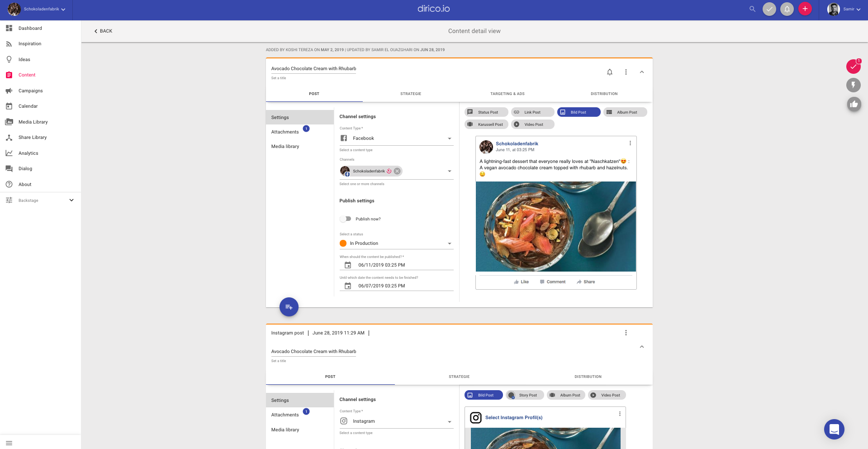The width and height of the screenshot is (868, 449).
Task: Expand the Channels dropdown arrow
Action: pyautogui.click(x=450, y=171)
